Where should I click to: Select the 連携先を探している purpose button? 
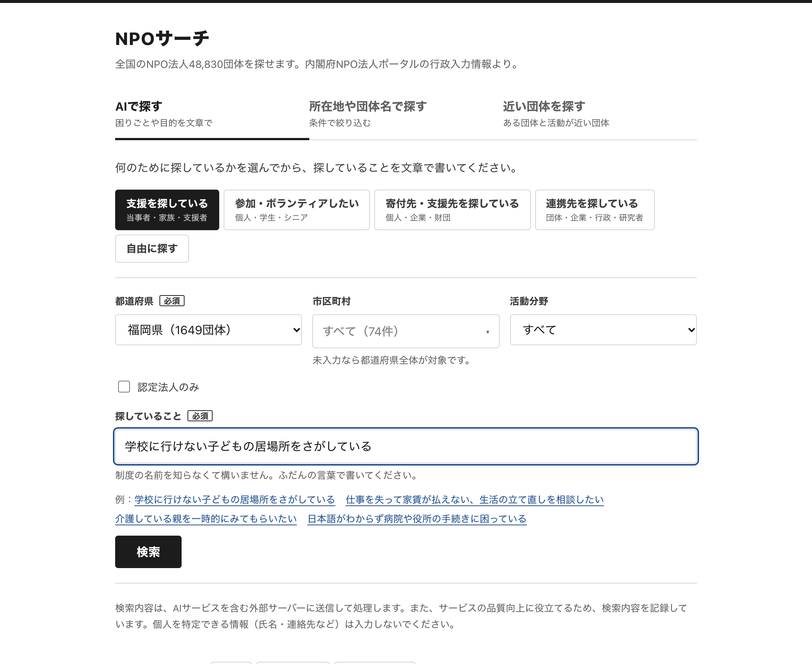595,210
